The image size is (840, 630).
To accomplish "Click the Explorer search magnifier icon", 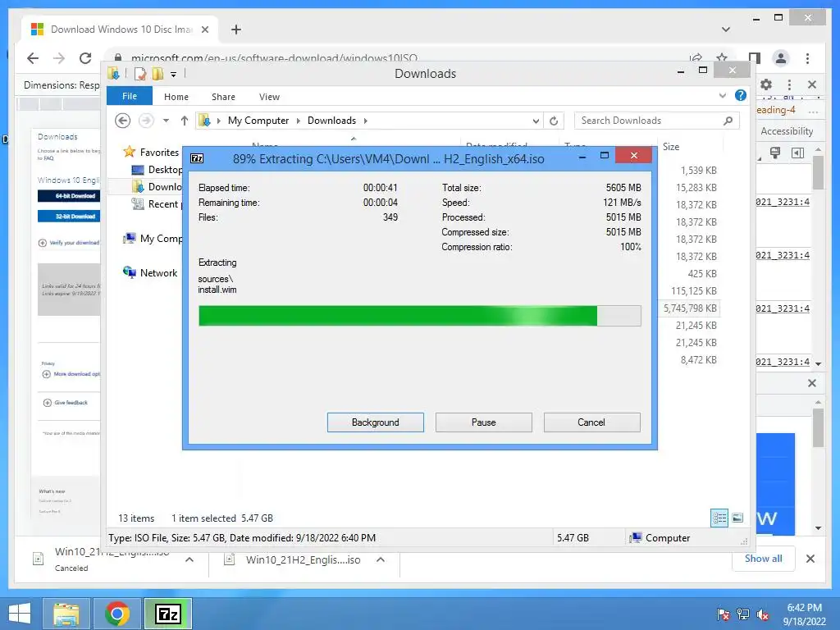I will (728, 121).
